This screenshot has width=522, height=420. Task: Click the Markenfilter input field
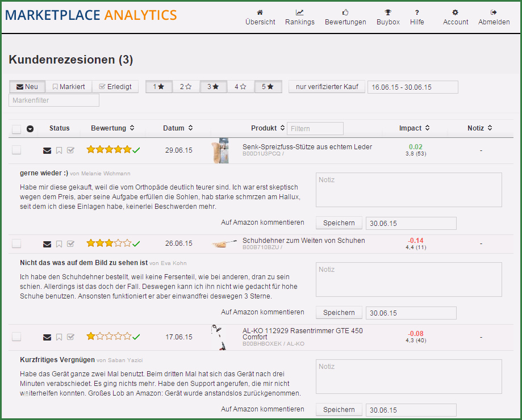point(54,100)
